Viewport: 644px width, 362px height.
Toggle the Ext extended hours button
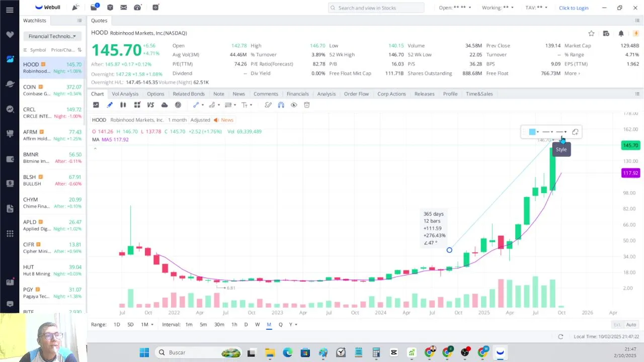click(x=616, y=325)
